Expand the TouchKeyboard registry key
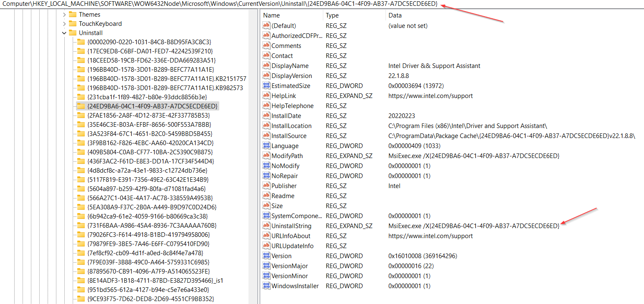The height and width of the screenshot is (304, 644). (x=64, y=24)
